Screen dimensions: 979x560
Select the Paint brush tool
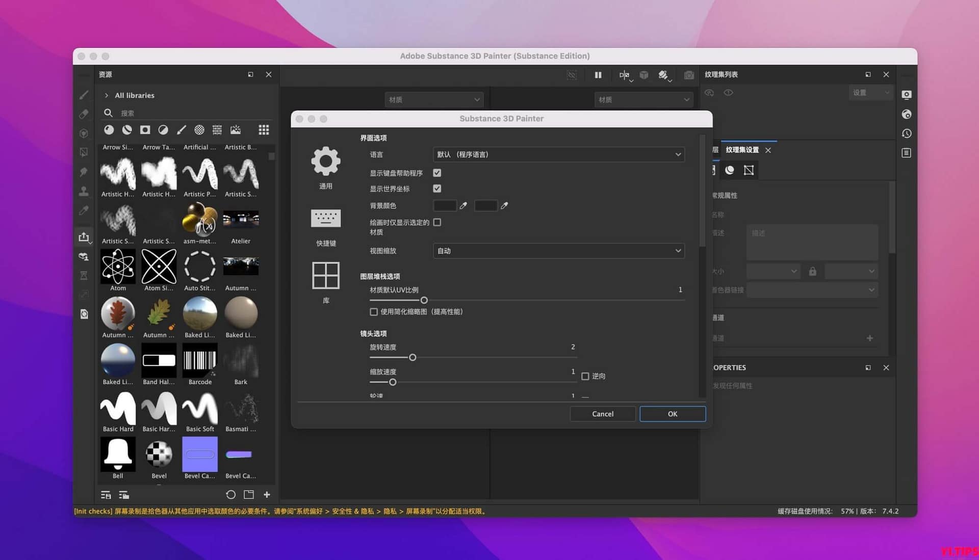click(x=84, y=94)
